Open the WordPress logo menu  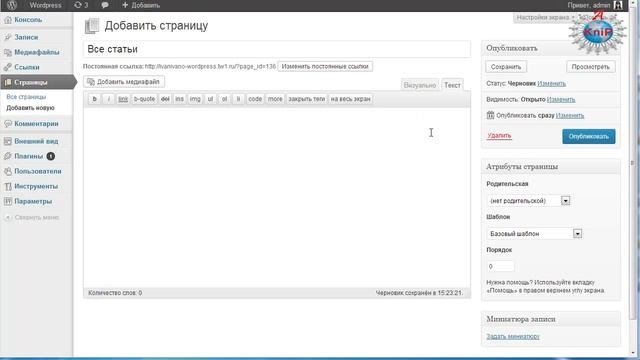(12, 5)
